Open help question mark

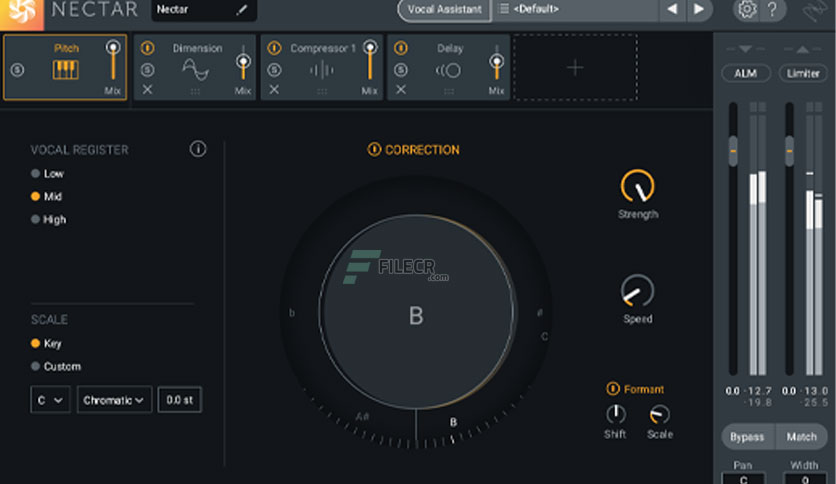[771, 9]
